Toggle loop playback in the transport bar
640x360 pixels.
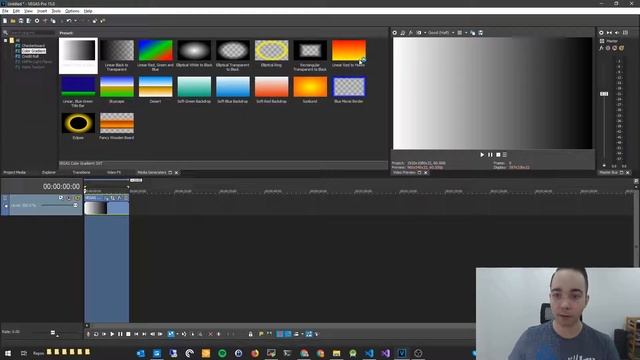pyautogui.click(x=96, y=334)
